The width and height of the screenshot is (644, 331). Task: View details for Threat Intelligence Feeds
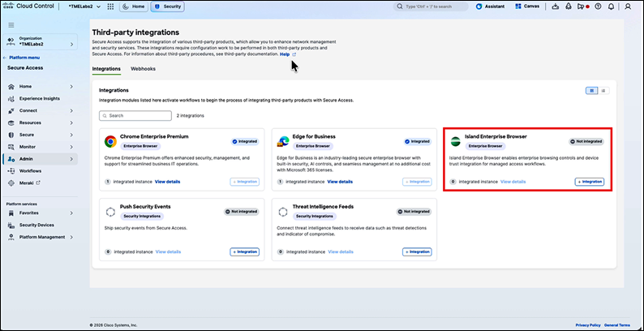tap(341, 251)
